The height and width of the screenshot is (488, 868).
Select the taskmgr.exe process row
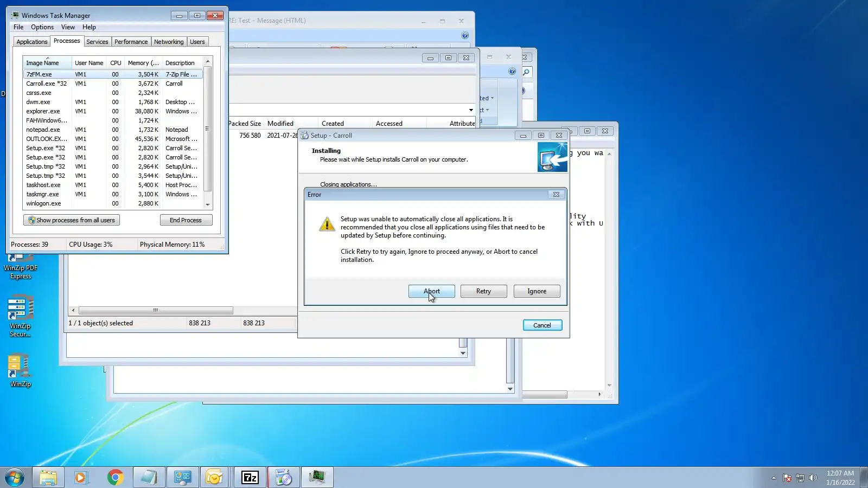pos(113,194)
